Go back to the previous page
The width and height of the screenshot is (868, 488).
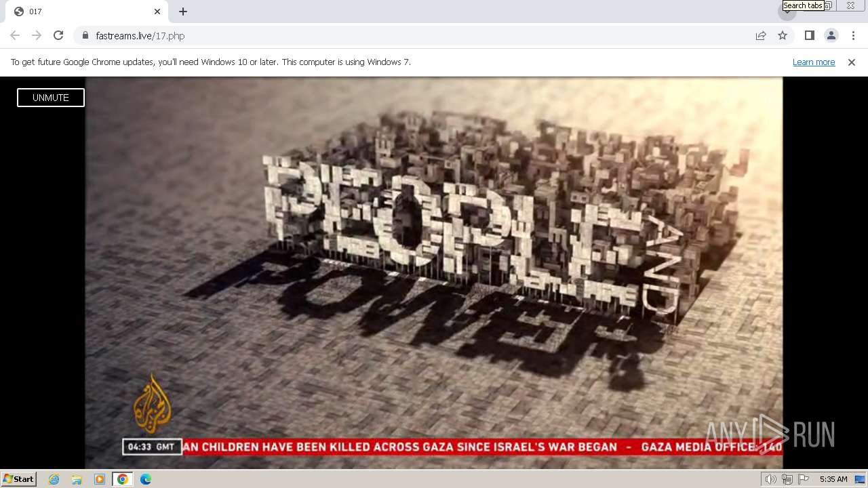15,35
